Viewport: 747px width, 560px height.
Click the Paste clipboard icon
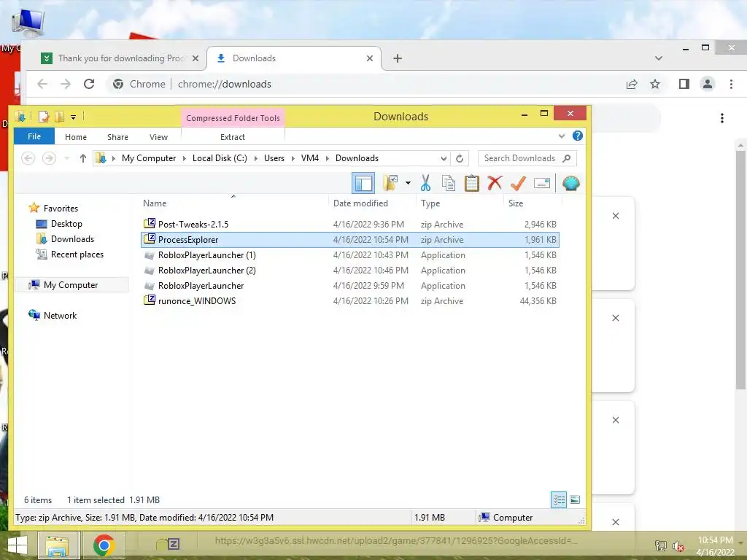472,183
